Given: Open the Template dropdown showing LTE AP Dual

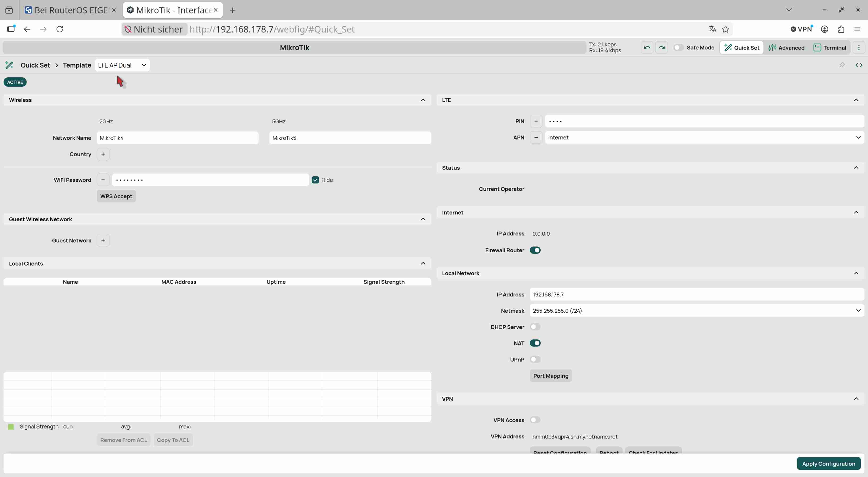Looking at the screenshot, I should (122, 65).
